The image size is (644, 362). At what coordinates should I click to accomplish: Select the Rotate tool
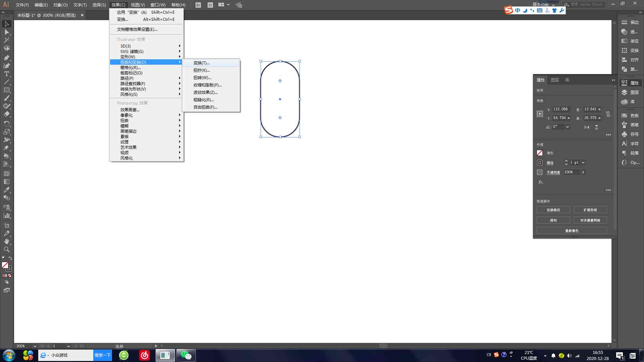point(6,124)
